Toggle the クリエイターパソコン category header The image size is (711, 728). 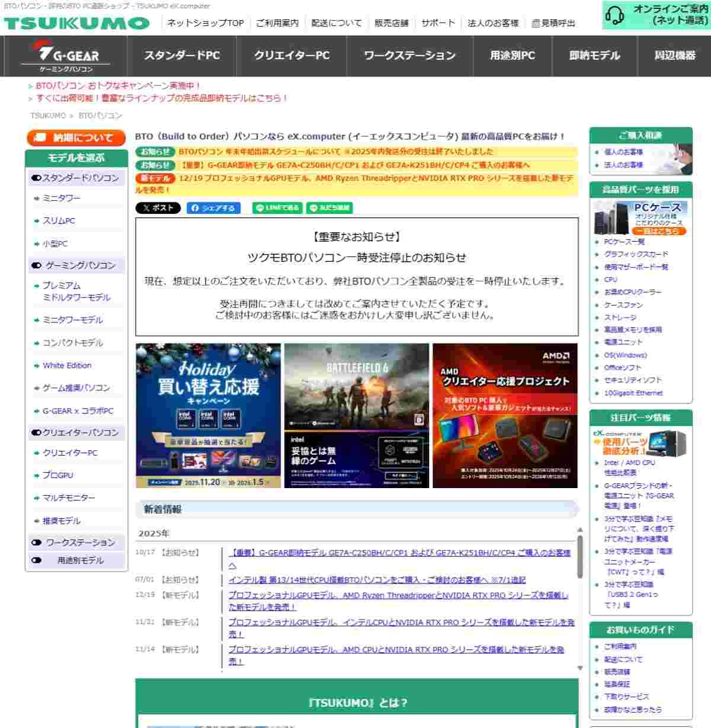pyautogui.click(x=76, y=432)
